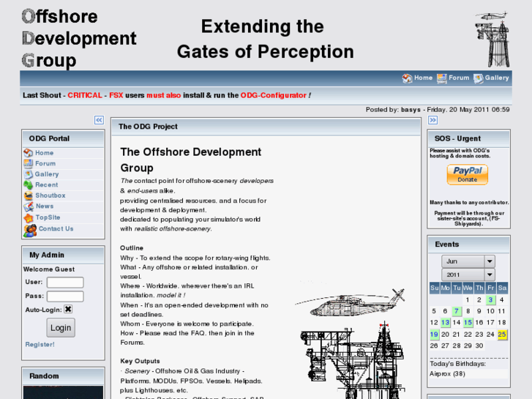Click the User input field

coord(65,282)
